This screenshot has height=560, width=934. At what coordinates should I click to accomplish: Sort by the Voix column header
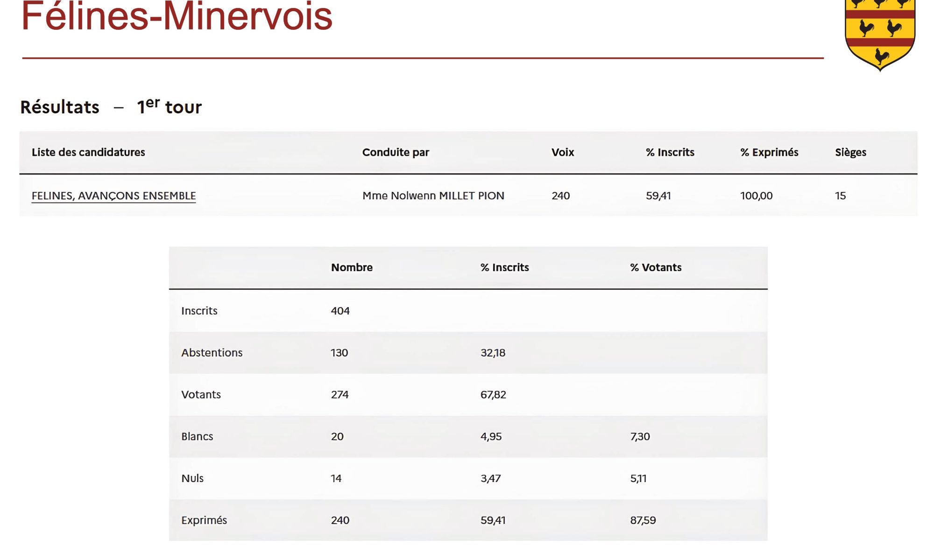(x=562, y=152)
